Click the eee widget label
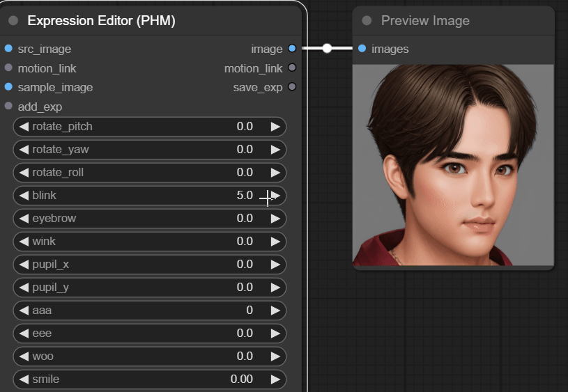Viewport: 568px width, 392px height. pyautogui.click(x=42, y=334)
